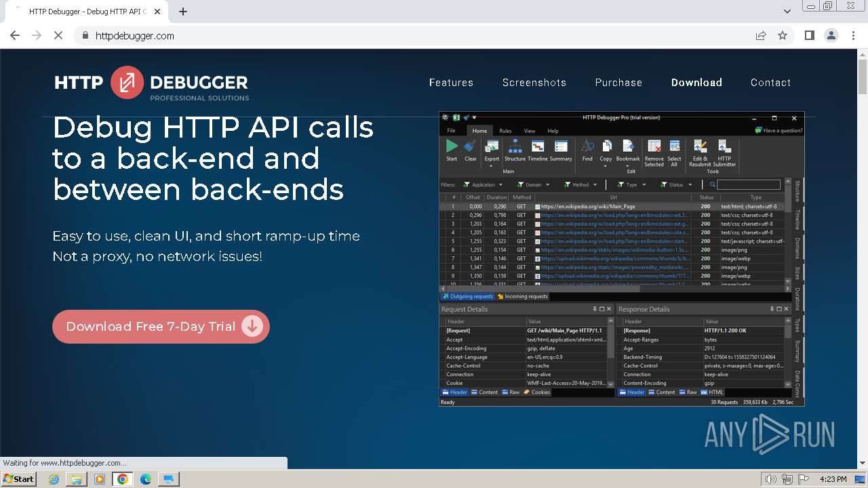Switch to Chrome taskbar button
This screenshot has width=868, height=488.
(x=123, y=479)
